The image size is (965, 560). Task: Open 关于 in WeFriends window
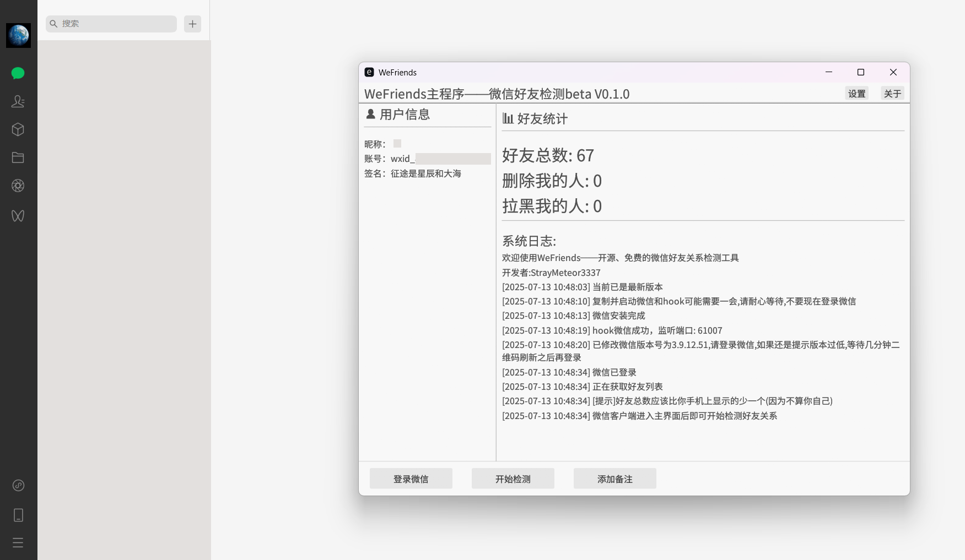[x=892, y=94]
